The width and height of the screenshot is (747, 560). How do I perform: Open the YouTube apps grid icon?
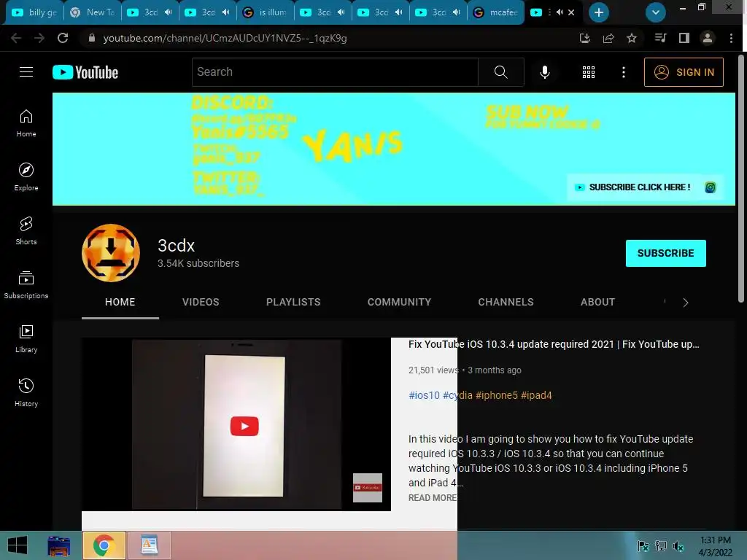589,72
